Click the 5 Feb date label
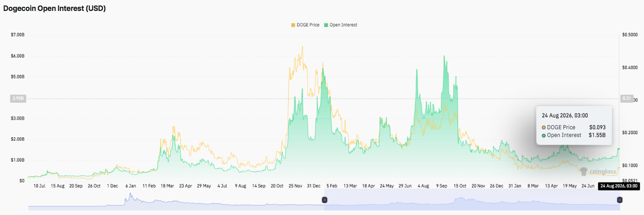The width and height of the screenshot is (644, 215). point(332,186)
